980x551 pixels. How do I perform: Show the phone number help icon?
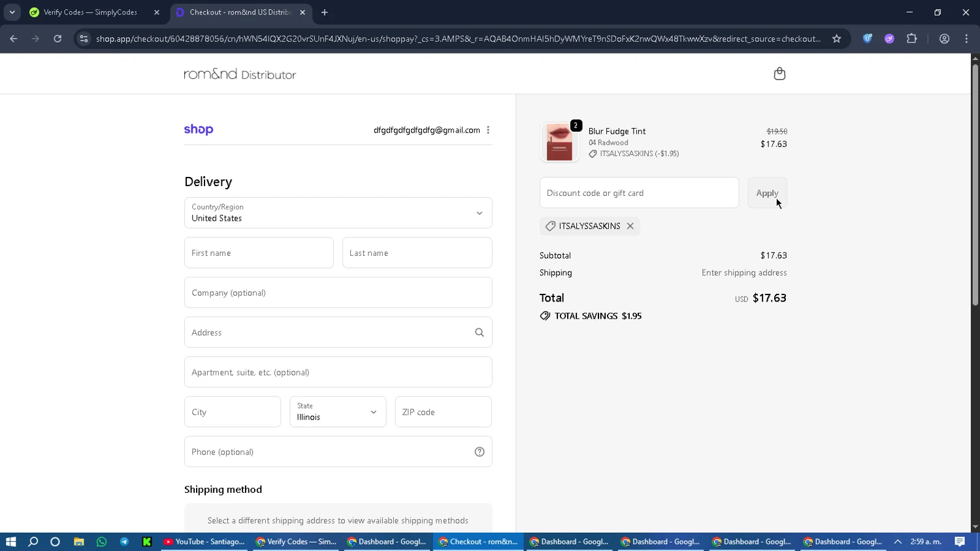pos(480,452)
